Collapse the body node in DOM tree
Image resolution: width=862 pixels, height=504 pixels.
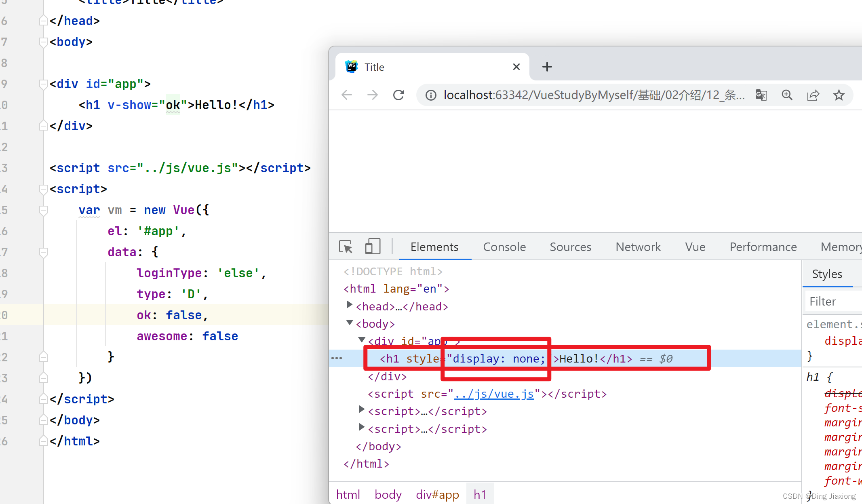[350, 323]
